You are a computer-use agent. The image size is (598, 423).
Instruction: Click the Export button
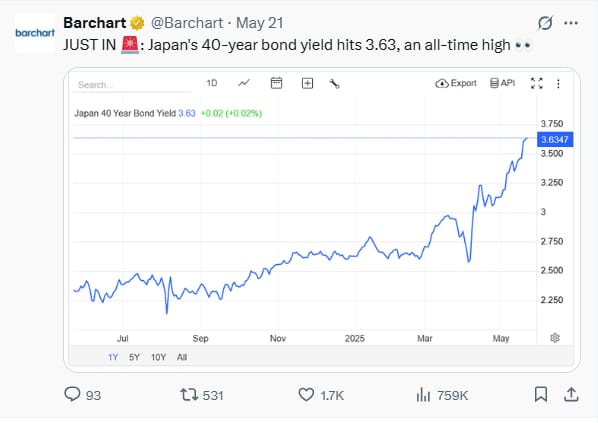coord(456,83)
